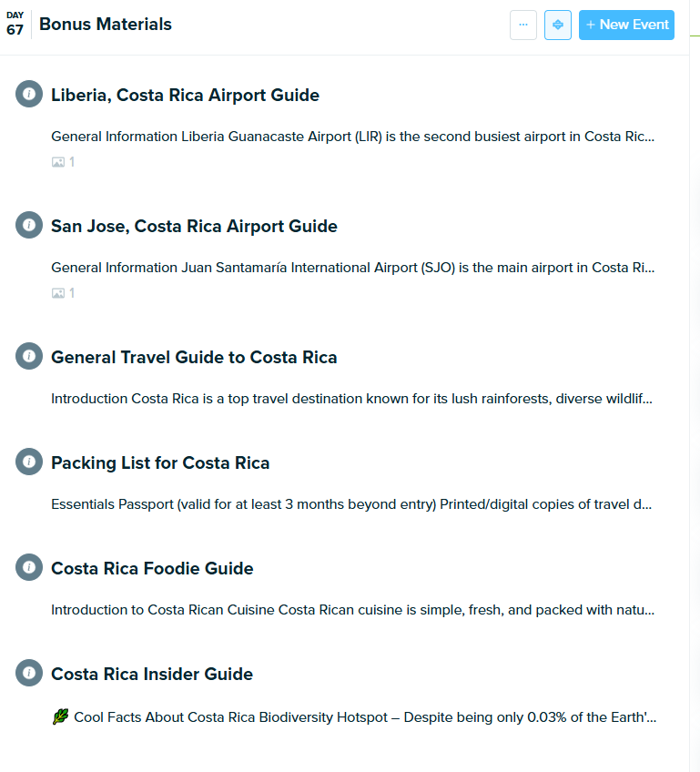Open the Costa Rica Foodie Guide entry
The height and width of the screenshot is (772, 700).
pyautogui.click(x=151, y=567)
